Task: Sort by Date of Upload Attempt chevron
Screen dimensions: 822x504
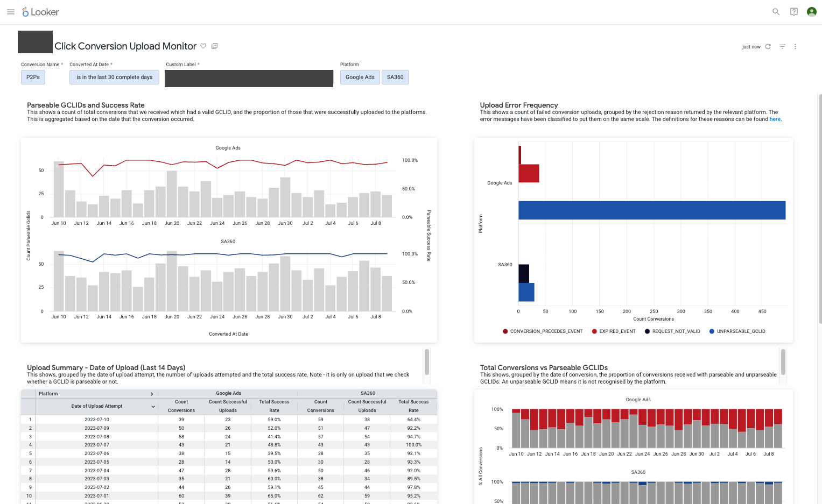Action: [153, 407]
